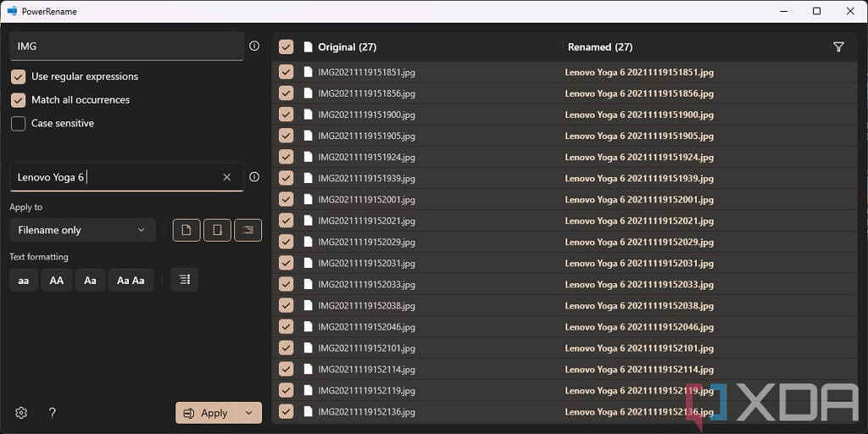
Task: Click the question mark help icon
Action: click(53, 413)
